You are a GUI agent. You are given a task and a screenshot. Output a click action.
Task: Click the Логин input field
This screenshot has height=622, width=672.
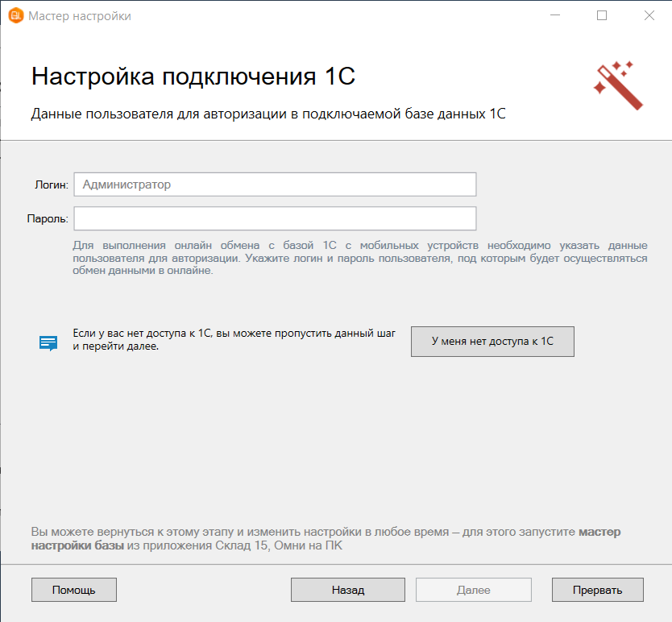click(275, 185)
